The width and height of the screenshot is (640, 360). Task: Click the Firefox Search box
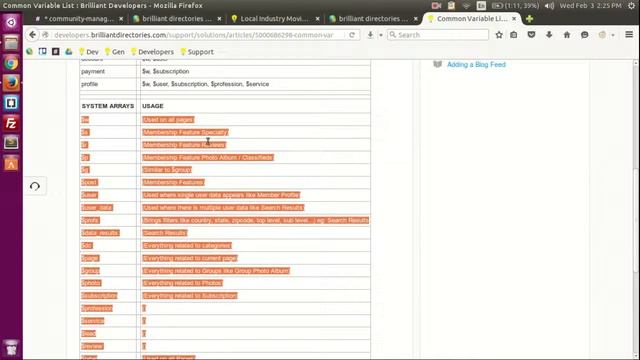coord(438,35)
